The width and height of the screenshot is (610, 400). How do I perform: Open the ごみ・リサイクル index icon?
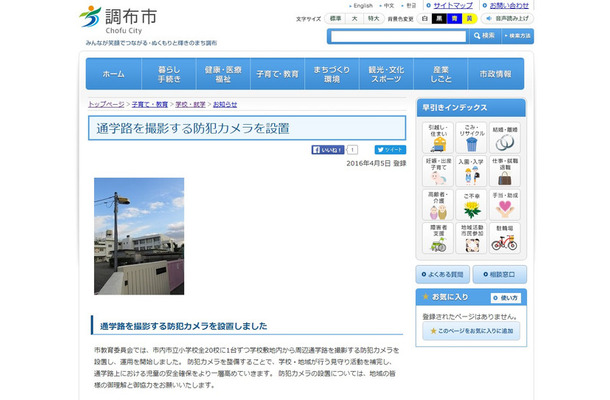(471, 138)
